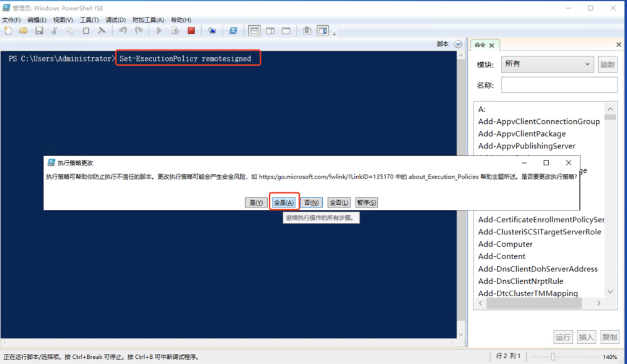Open toolbar overflow options arrow
Image resolution: width=627 pixels, height=364 pixels.
point(334,34)
